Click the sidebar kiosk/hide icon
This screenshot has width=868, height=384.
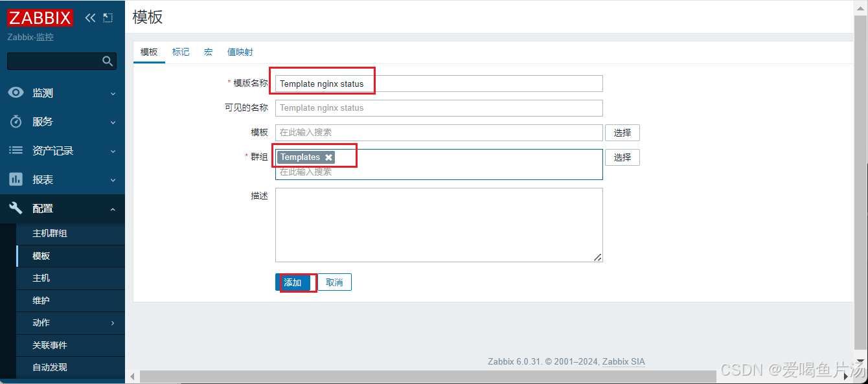point(108,17)
